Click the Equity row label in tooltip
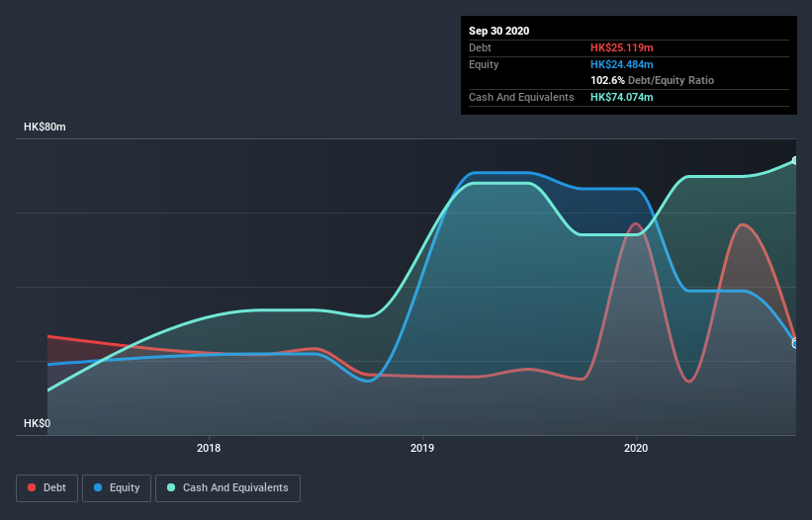This screenshot has width=812, height=520. point(484,64)
